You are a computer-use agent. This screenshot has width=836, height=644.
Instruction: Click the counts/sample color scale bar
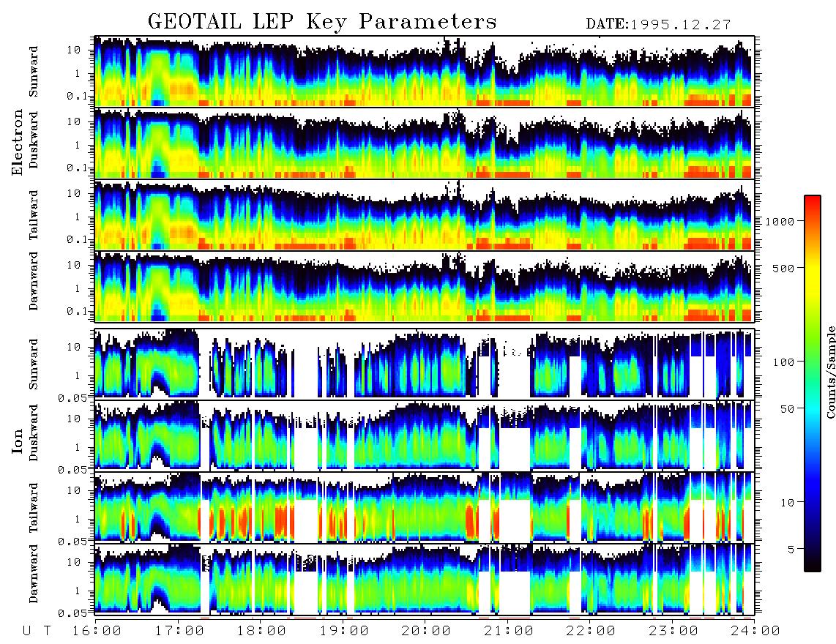coord(812,383)
